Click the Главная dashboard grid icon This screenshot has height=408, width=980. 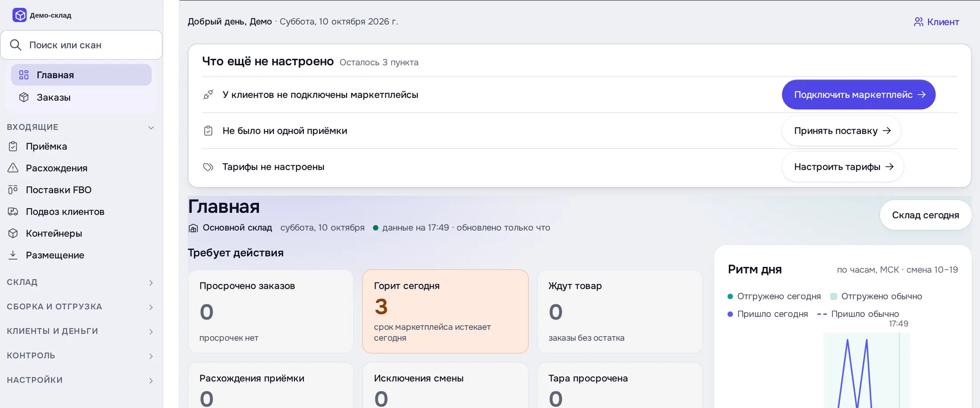[x=24, y=75]
